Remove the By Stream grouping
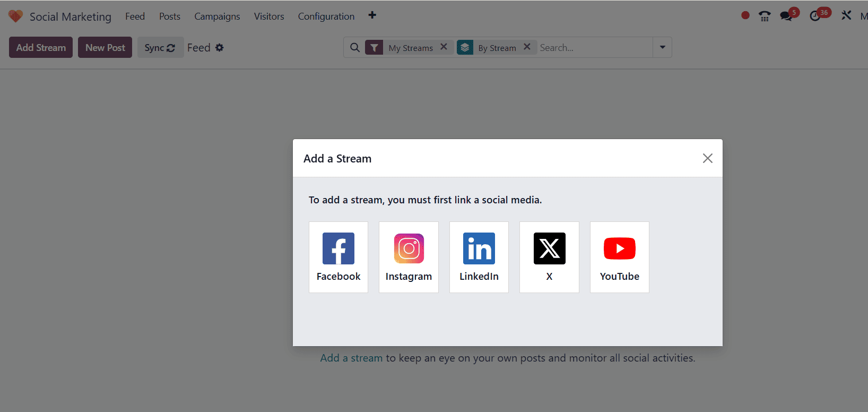 (527, 47)
